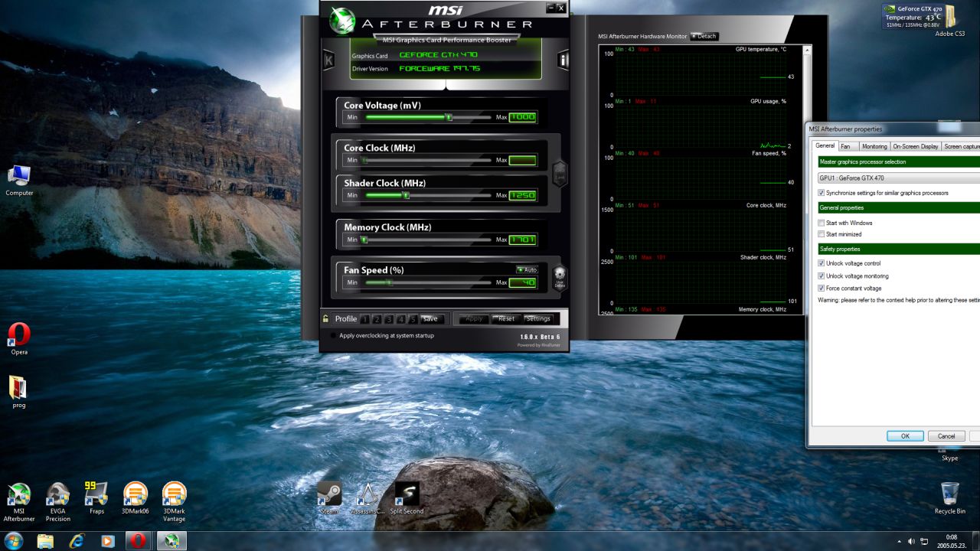Switch to the On-Screen Display tab
The width and height of the screenshot is (980, 551).
coord(915,146)
